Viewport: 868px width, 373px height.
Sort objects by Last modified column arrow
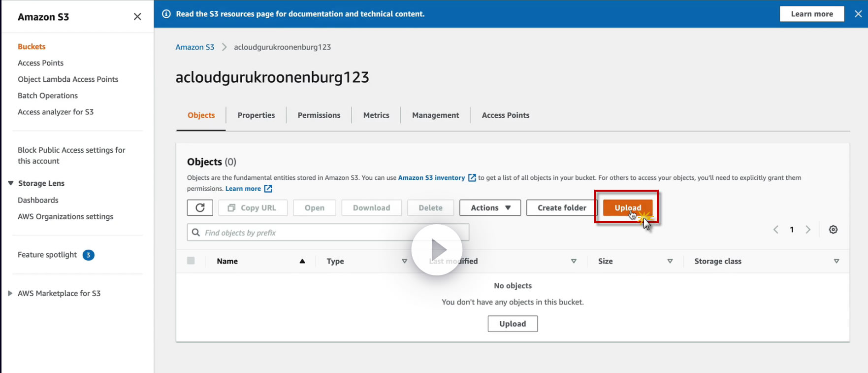(574, 261)
